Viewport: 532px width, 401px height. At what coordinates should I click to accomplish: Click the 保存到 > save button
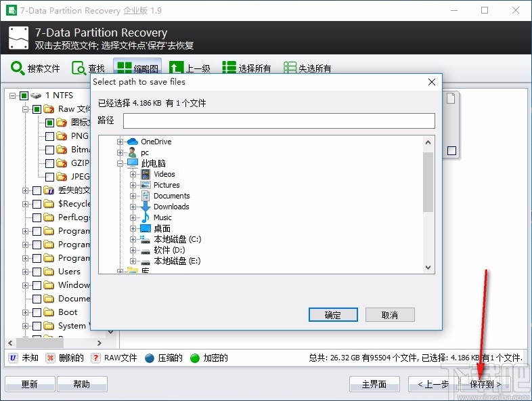(x=485, y=384)
